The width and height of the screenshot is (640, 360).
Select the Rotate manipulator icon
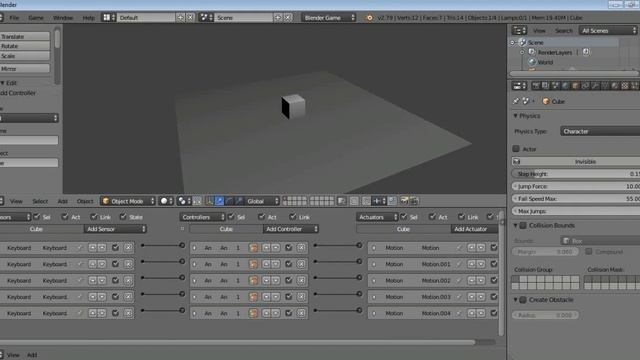(229, 201)
